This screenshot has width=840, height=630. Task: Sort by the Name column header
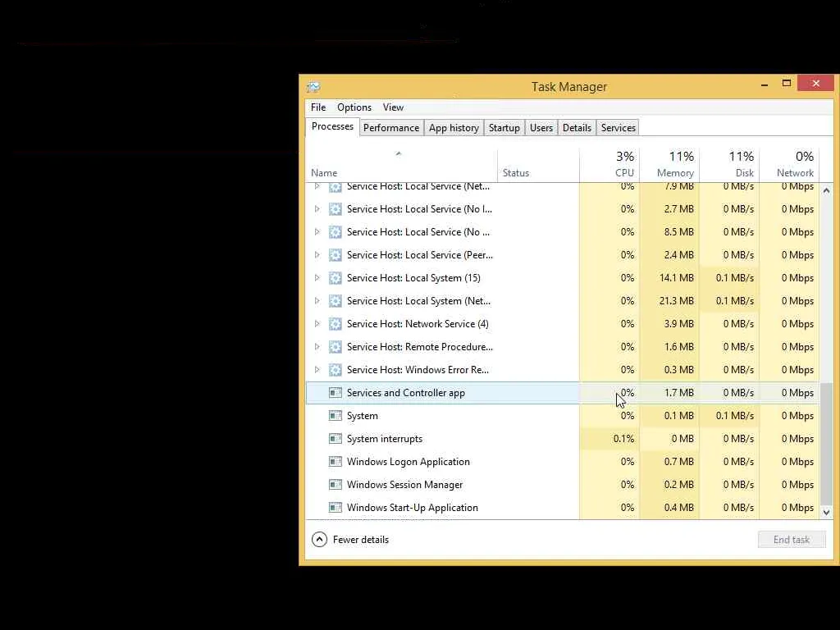401,165
